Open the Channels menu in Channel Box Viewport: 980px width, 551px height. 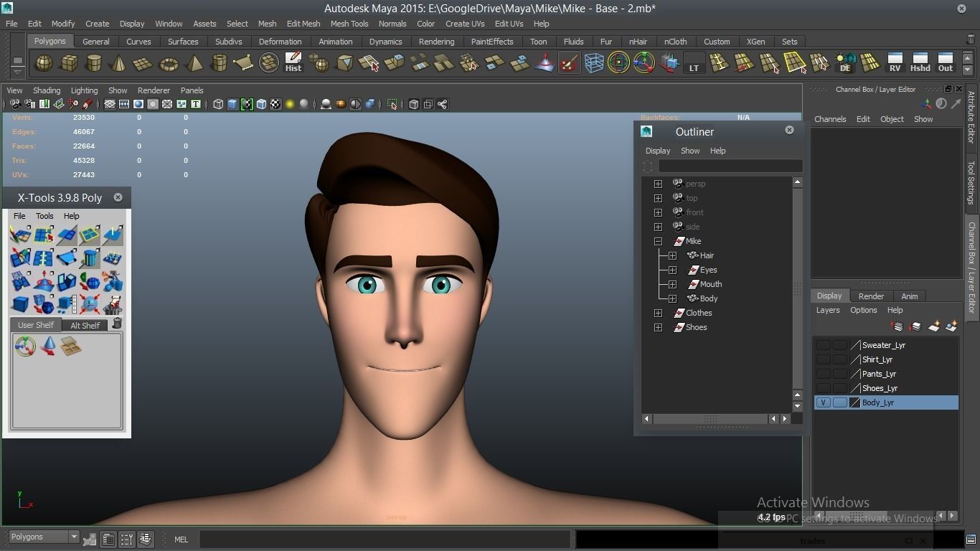(x=830, y=119)
